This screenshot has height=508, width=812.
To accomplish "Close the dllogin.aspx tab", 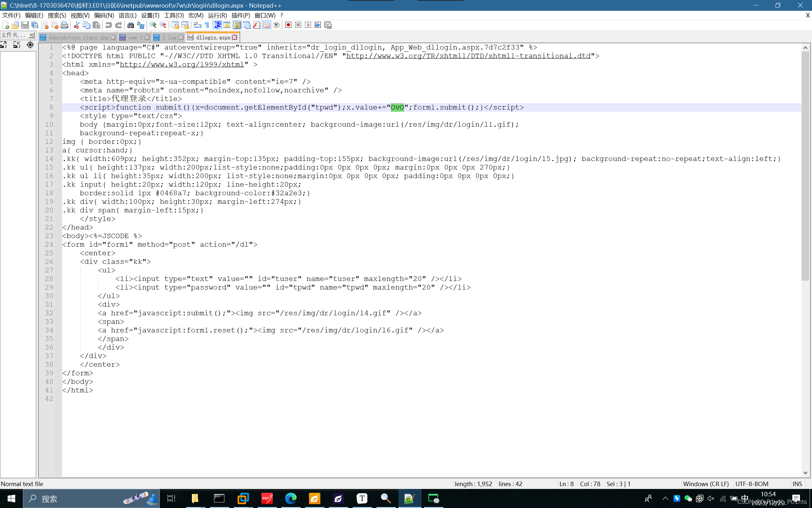I will point(235,37).
